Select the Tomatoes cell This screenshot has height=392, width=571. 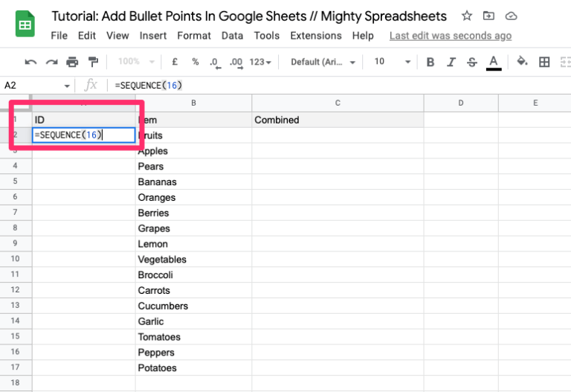pyautogui.click(x=193, y=337)
